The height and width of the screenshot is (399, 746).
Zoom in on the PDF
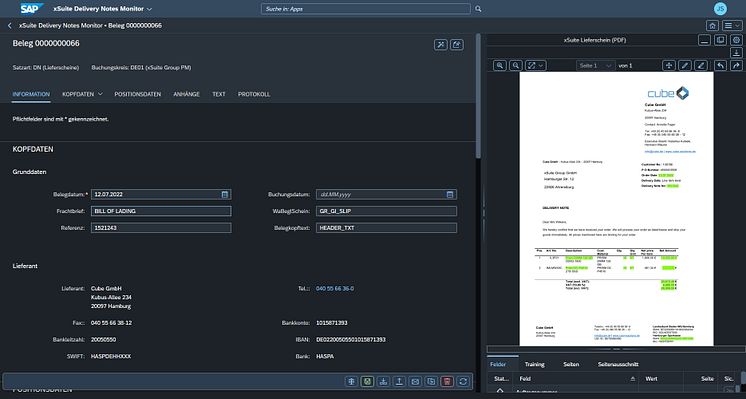500,66
